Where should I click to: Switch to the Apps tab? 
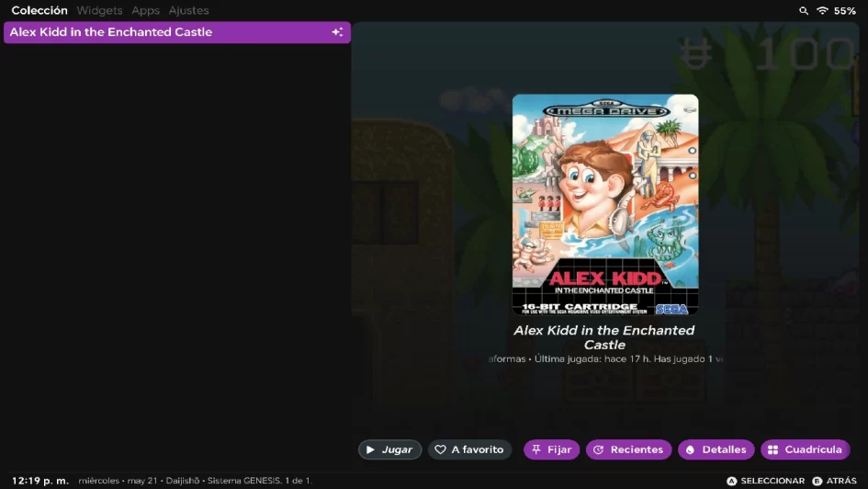pos(146,10)
